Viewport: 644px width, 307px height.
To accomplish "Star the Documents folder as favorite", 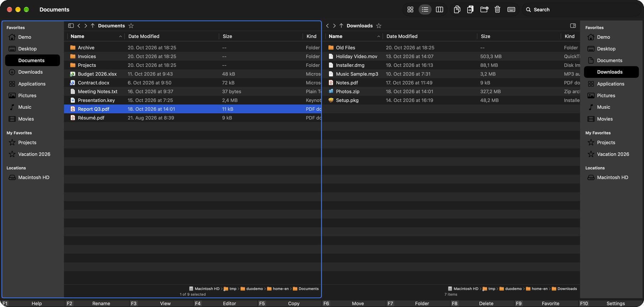I will tap(131, 26).
